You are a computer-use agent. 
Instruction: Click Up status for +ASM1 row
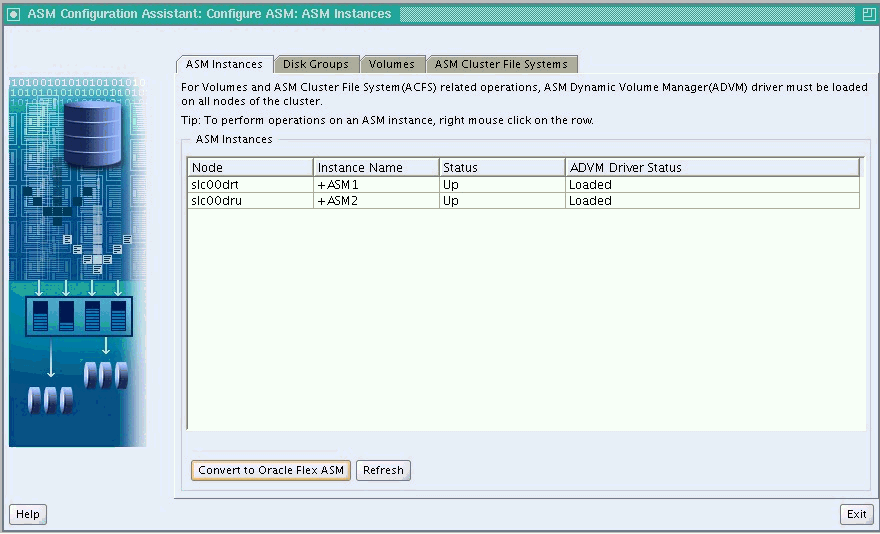[502, 185]
